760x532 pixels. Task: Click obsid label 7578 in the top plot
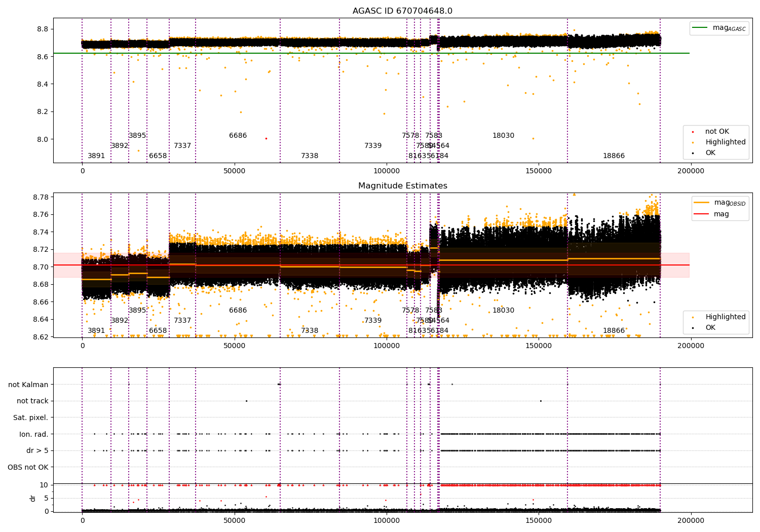pos(410,136)
